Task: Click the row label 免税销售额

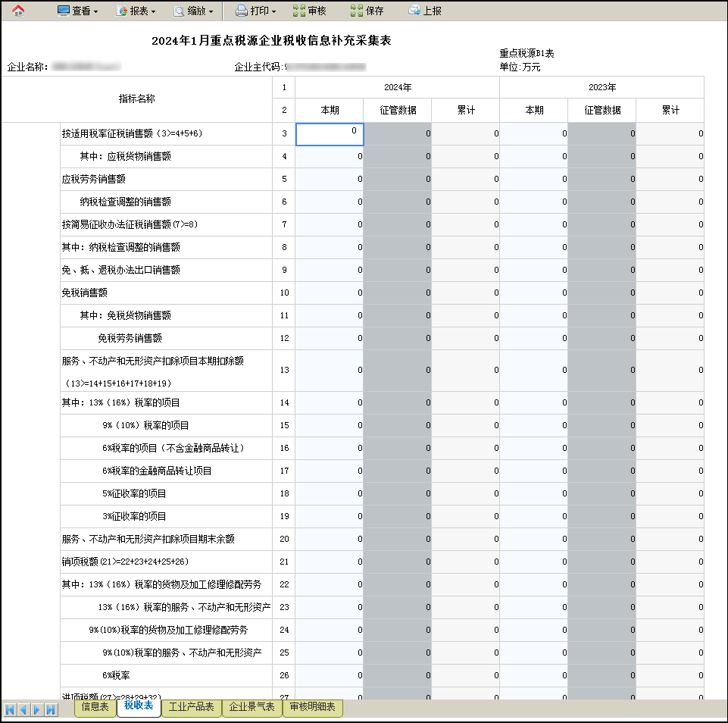Action: pyautogui.click(x=85, y=293)
